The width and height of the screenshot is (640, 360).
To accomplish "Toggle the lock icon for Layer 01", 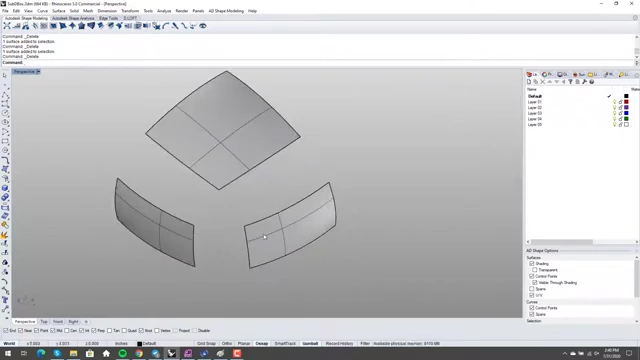I will click(x=620, y=102).
